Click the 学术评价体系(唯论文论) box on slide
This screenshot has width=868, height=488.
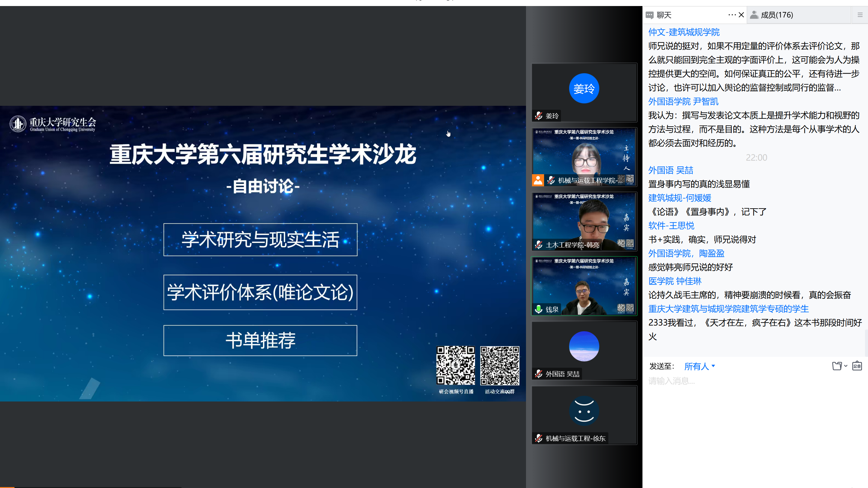[260, 292]
